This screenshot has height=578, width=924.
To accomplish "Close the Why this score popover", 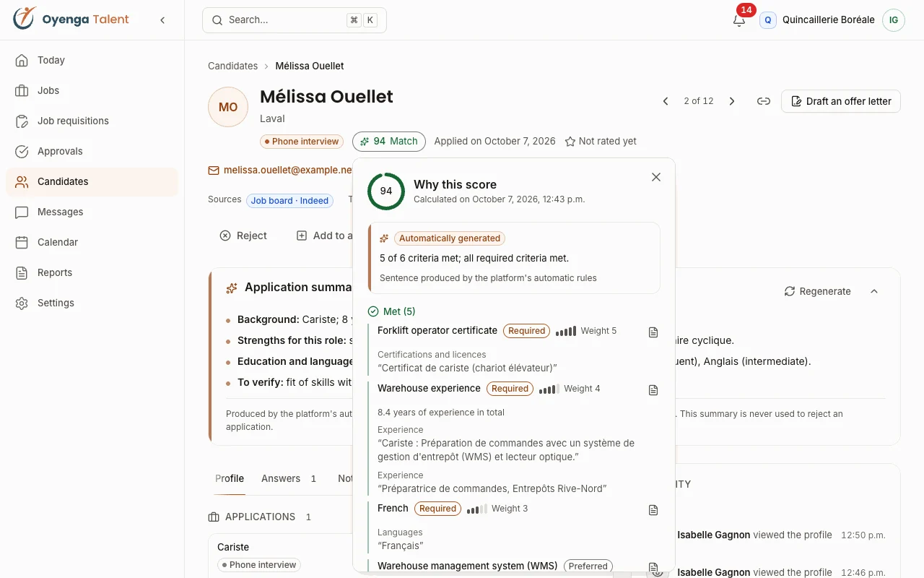I will 656,177.
